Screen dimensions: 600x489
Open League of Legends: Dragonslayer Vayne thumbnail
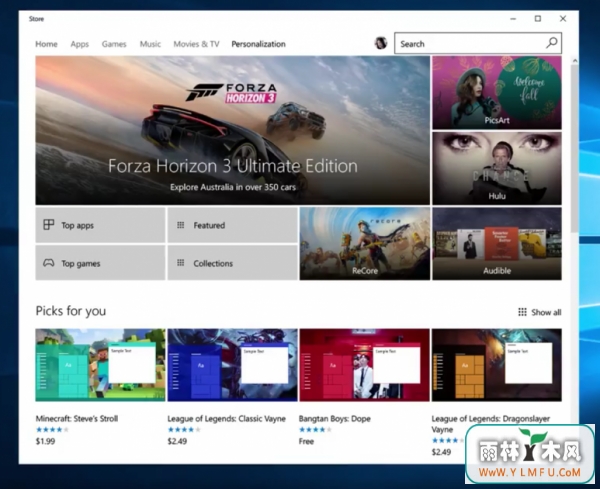point(497,365)
